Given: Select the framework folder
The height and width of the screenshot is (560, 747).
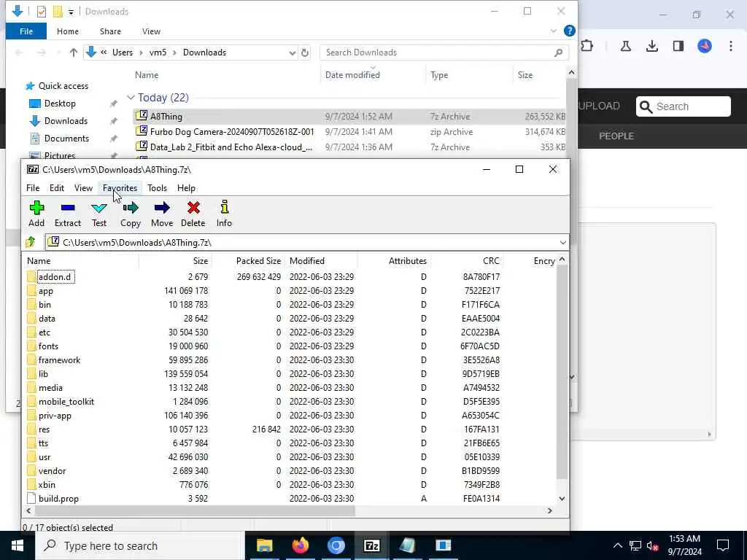Looking at the screenshot, I should (x=60, y=360).
